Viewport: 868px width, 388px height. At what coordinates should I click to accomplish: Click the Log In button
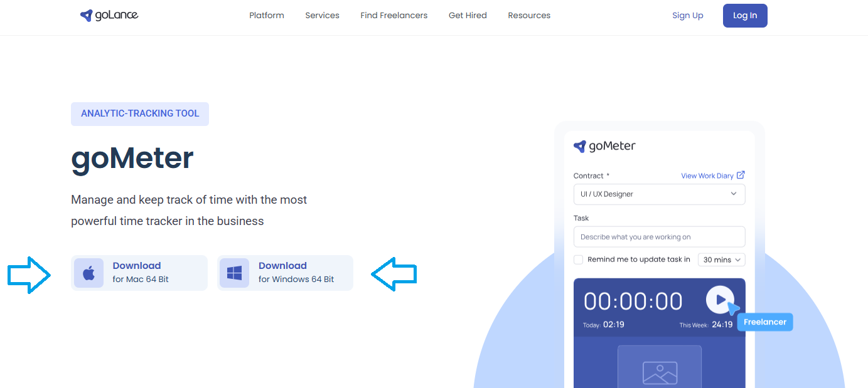[x=745, y=16]
